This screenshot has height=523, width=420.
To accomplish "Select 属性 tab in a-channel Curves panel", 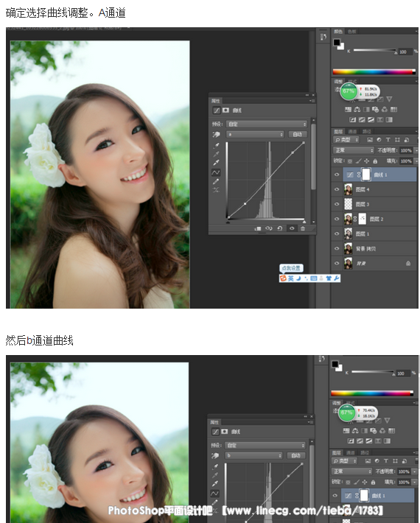I will pos(215,101).
